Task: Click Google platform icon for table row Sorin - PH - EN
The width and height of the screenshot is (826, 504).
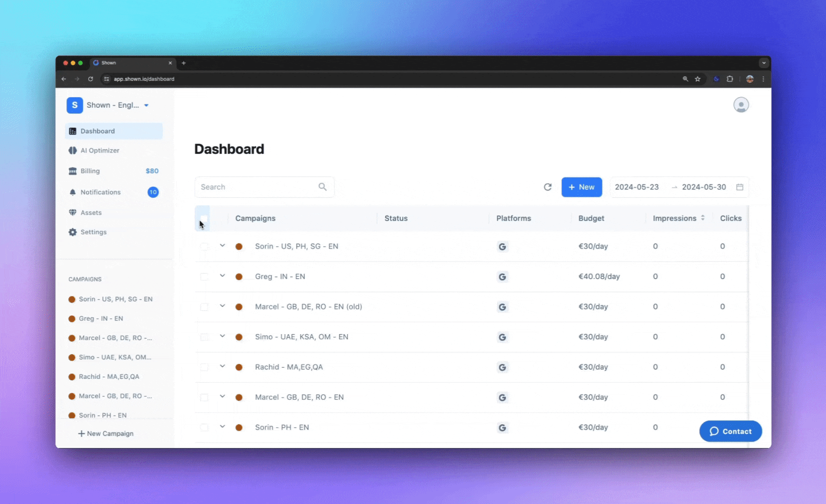Action: (x=502, y=427)
